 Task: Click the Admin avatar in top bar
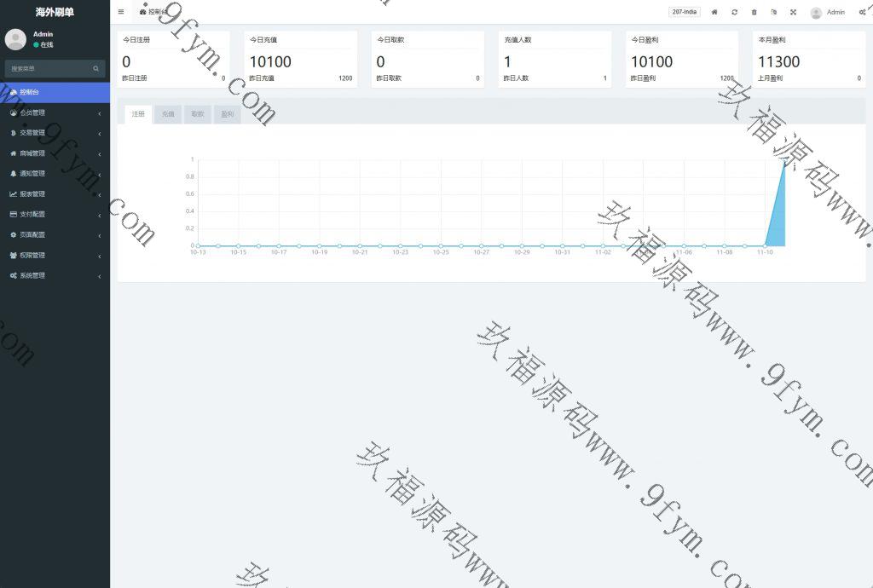click(x=816, y=13)
